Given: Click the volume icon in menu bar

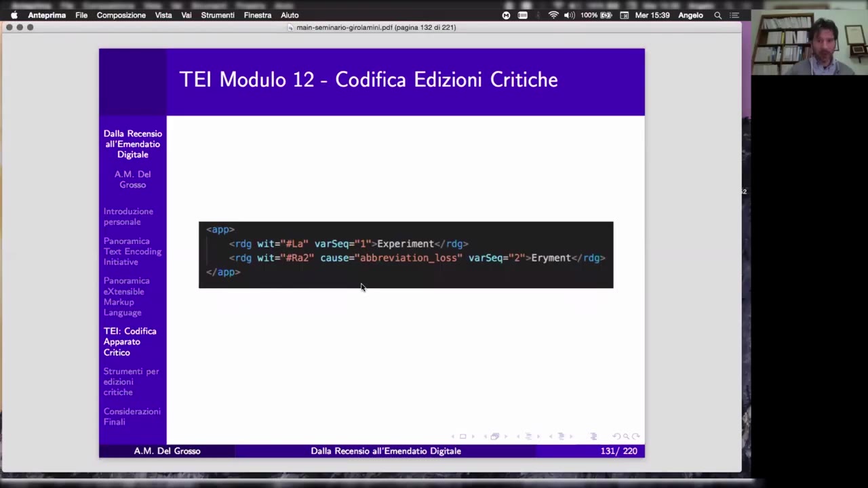Looking at the screenshot, I should (569, 15).
